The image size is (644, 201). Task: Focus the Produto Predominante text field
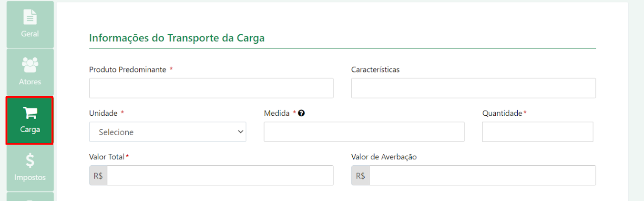coord(211,88)
